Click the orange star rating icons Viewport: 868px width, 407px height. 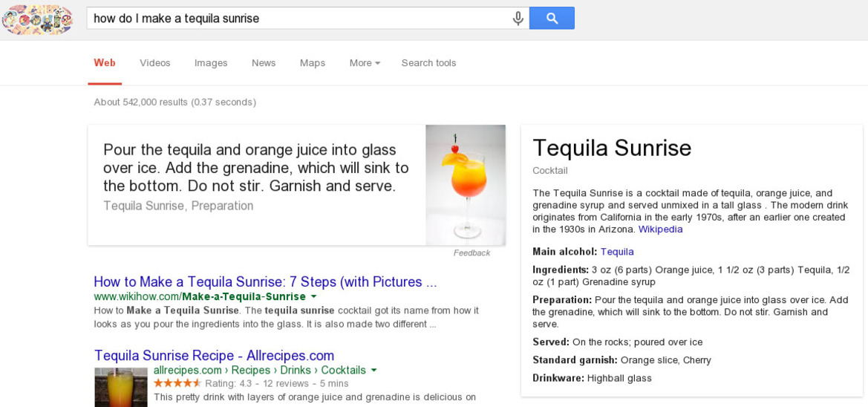[177, 383]
